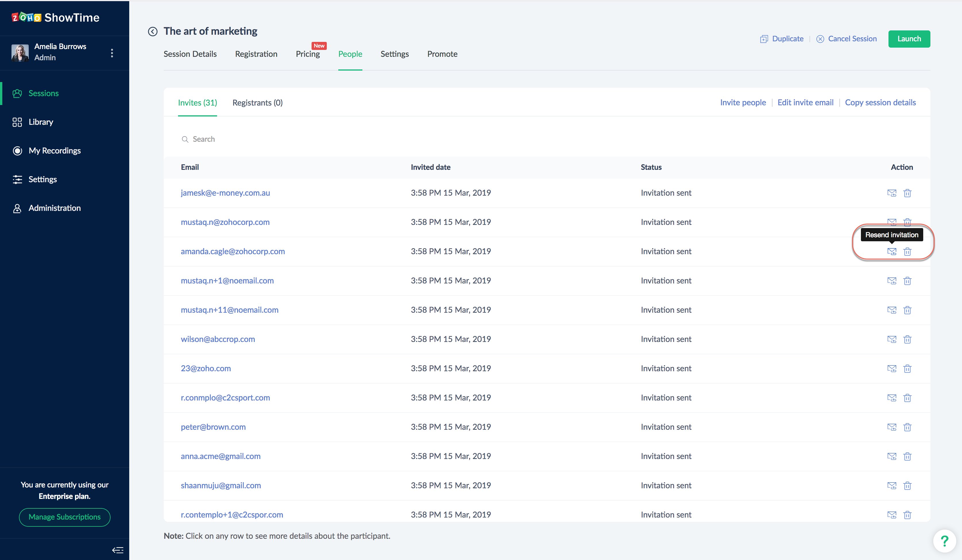Viewport: 962px width, 560px height.
Task: Open the user options three-dot menu
Action: click(112, 52)
